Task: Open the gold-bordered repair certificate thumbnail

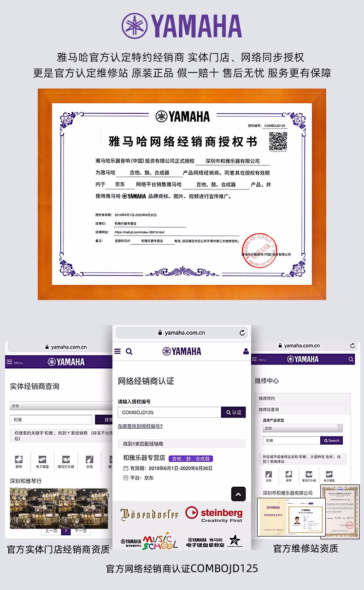Action: tap(340, 512)
